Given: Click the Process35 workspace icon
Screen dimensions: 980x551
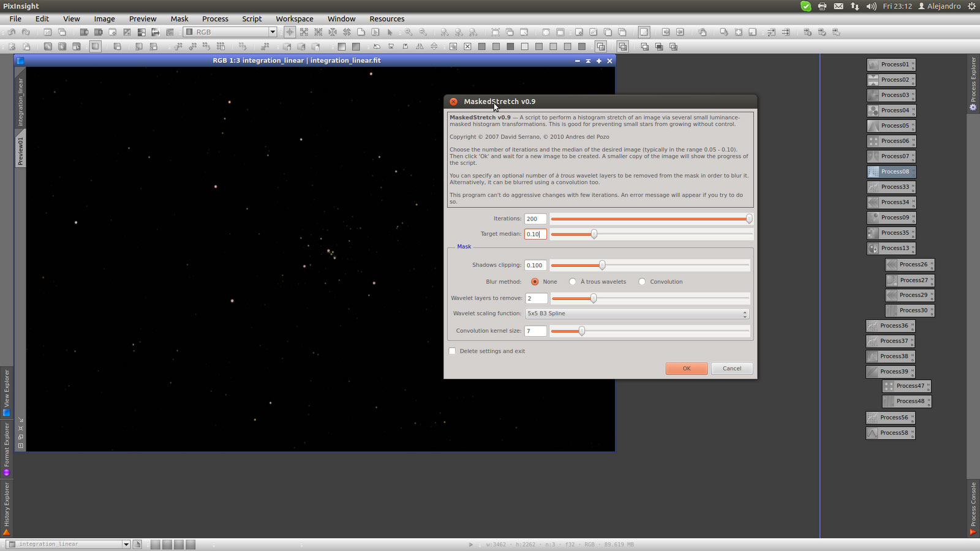Looking at the screenshot, I should click(x=891, y=233).
